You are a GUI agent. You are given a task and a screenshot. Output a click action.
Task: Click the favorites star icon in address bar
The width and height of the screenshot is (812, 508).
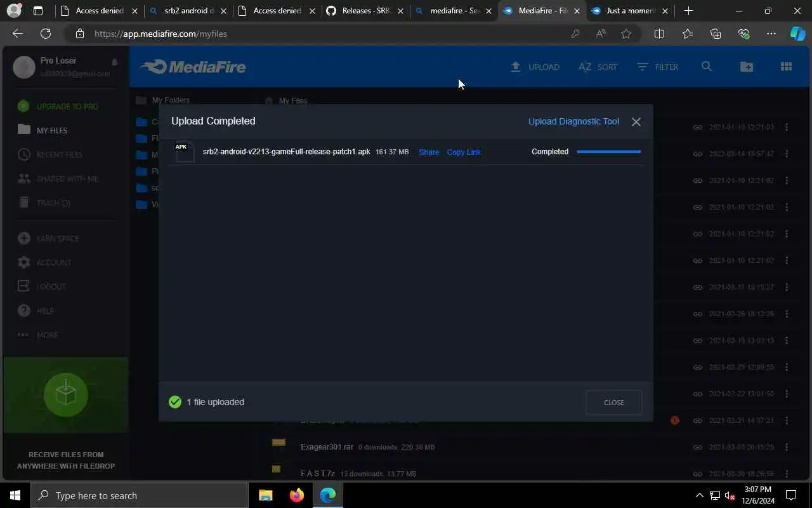pos(626,34)
